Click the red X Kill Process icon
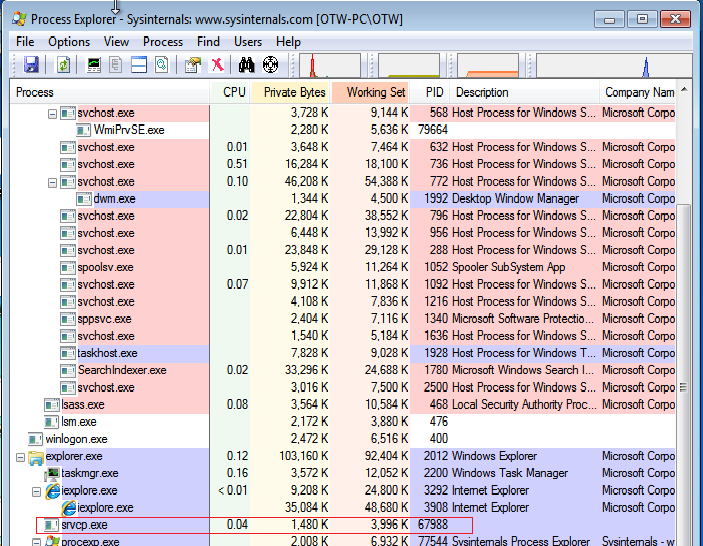Screen dimensions: 703x546 (x=217, y=65)
